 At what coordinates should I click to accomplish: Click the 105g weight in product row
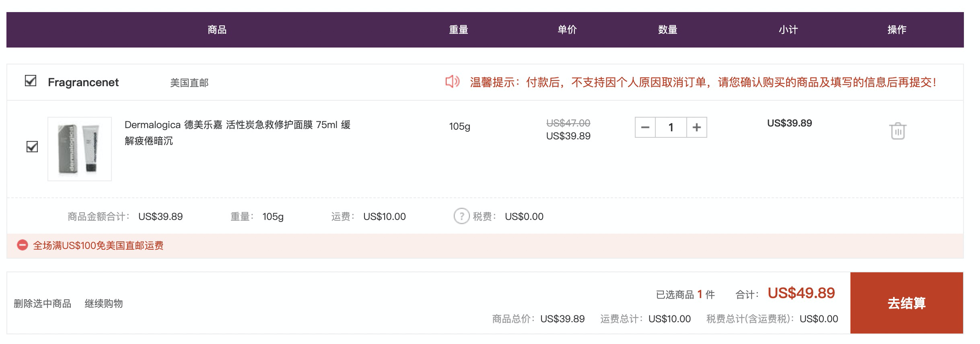click(x=459, y=126)
